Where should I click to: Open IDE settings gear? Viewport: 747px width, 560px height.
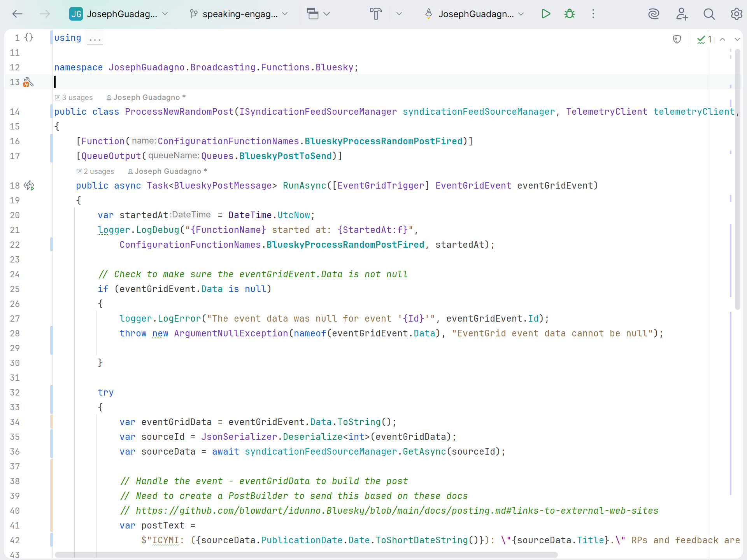tap(736, 14)
